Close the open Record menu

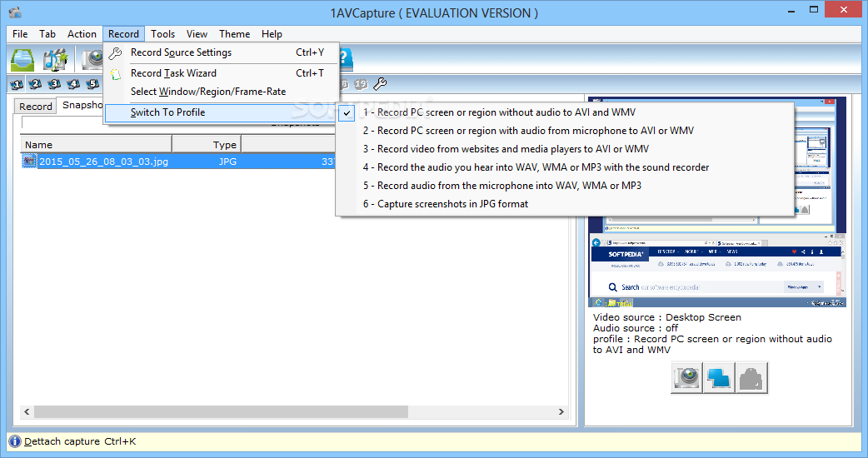coord(123,34)
